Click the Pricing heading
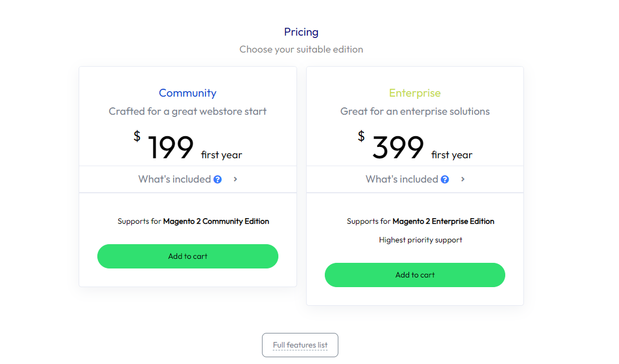The width and height of the screenshot is (619, 364). pyautogui.click(x=301, y=32)
